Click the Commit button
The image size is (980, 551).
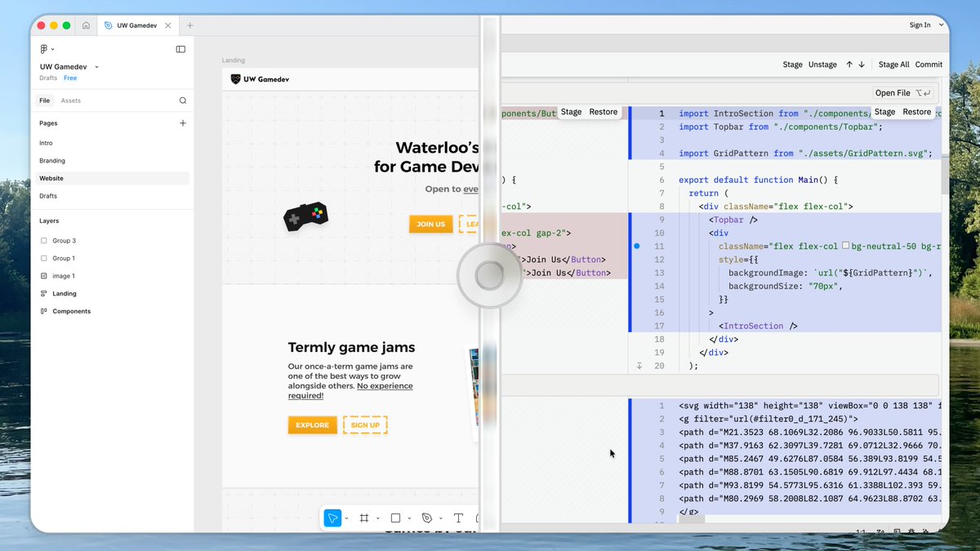pos(929,64)
